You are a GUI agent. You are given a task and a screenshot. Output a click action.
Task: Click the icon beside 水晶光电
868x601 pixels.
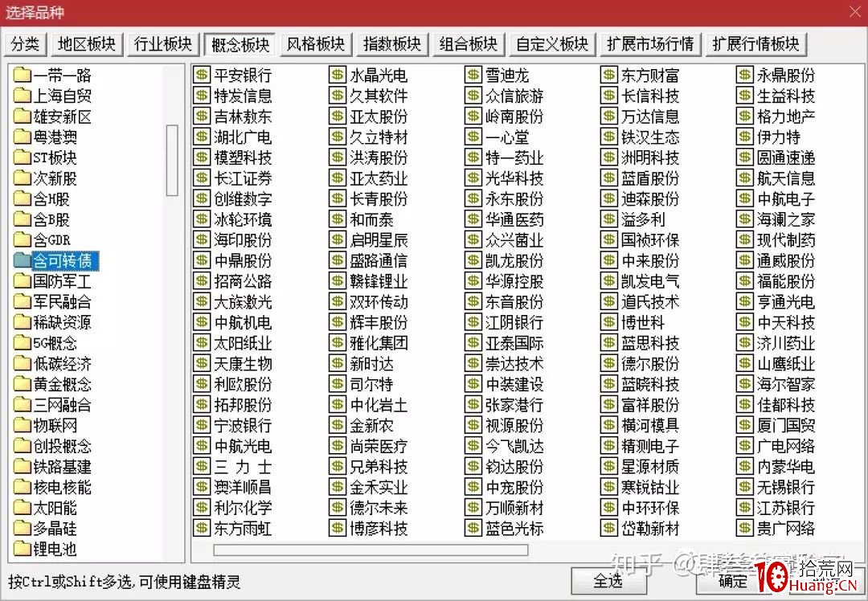click(337, 75)
